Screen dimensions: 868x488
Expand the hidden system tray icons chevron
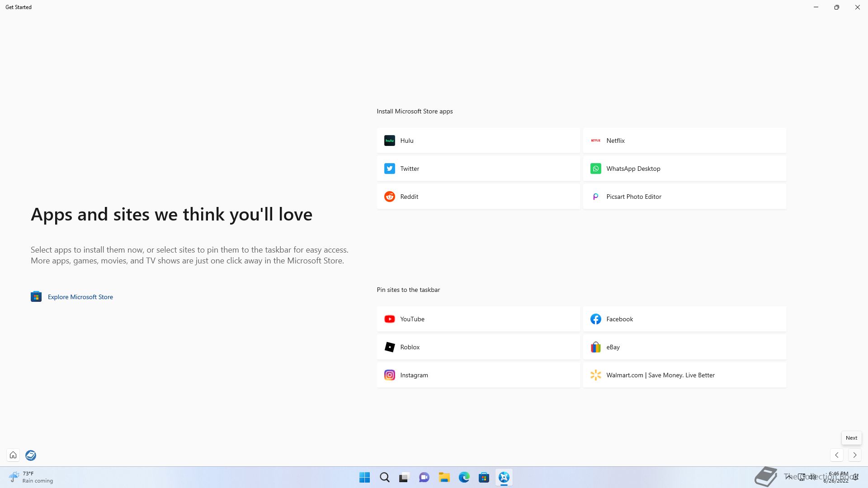tap(788, 477)
